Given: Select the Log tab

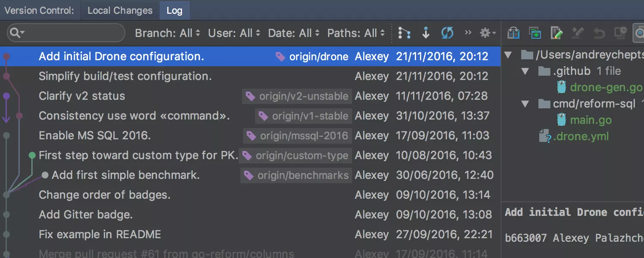Looking at the screenshot, I should [x=174, y=11].
